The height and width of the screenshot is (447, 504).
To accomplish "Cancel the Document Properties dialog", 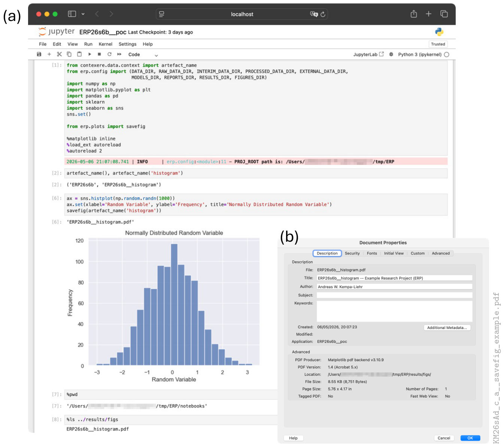I will coord(444,438).
